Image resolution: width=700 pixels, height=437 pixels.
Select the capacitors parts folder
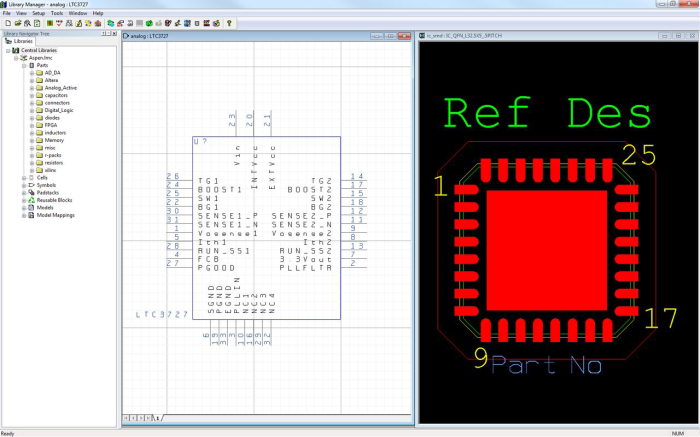[x=56, y=96]
